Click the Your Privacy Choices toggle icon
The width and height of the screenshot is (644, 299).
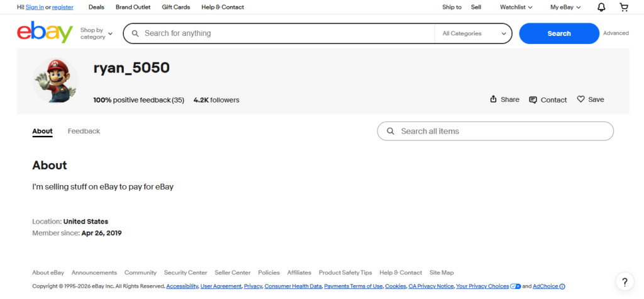click(516, 286)
